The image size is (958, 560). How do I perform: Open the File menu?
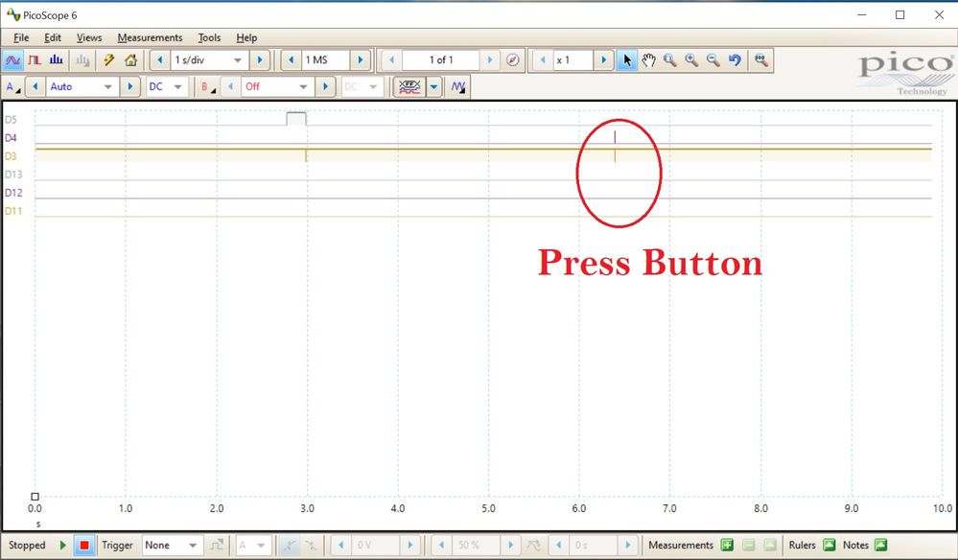coord(21,37)
